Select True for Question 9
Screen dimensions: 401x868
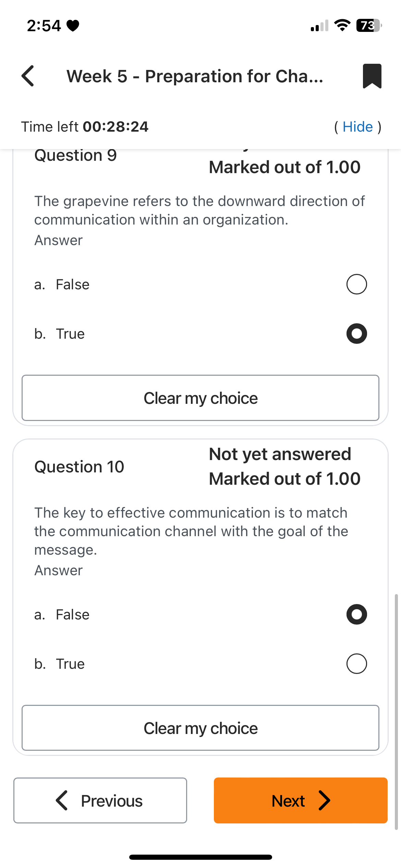point(356,334)
